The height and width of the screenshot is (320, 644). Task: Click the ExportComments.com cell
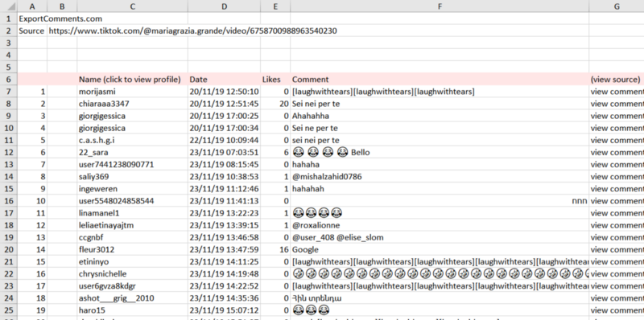(60, 18)
